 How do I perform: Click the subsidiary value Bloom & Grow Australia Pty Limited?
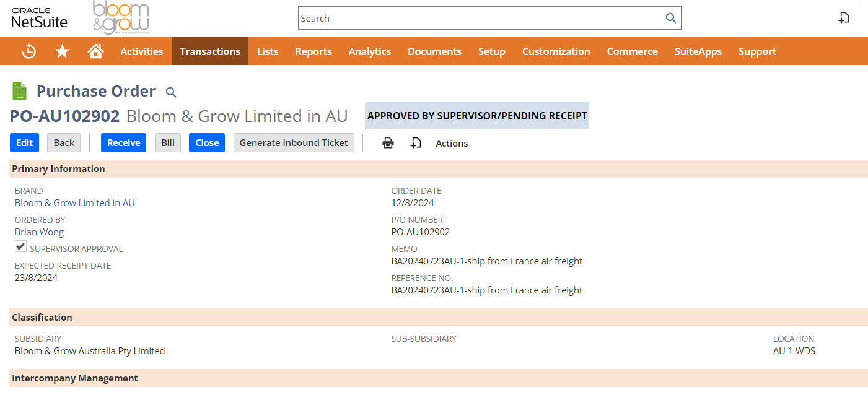(x=90, y=351)
